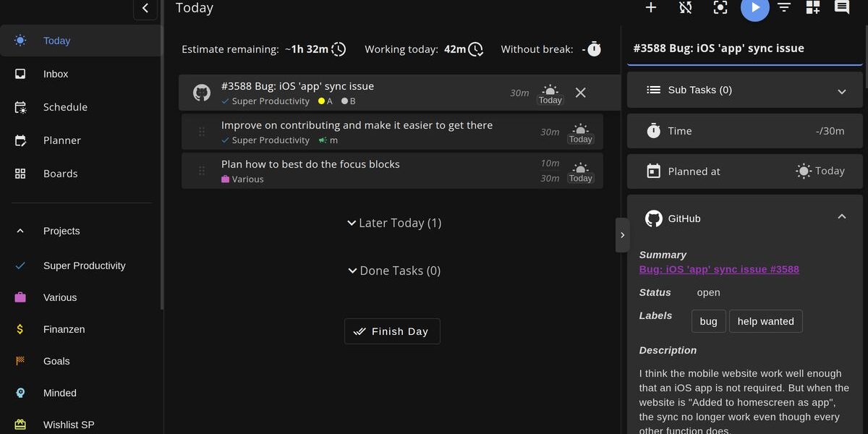Click the green m tag
This screenshot has width=868, height=434.
(328, 140)
